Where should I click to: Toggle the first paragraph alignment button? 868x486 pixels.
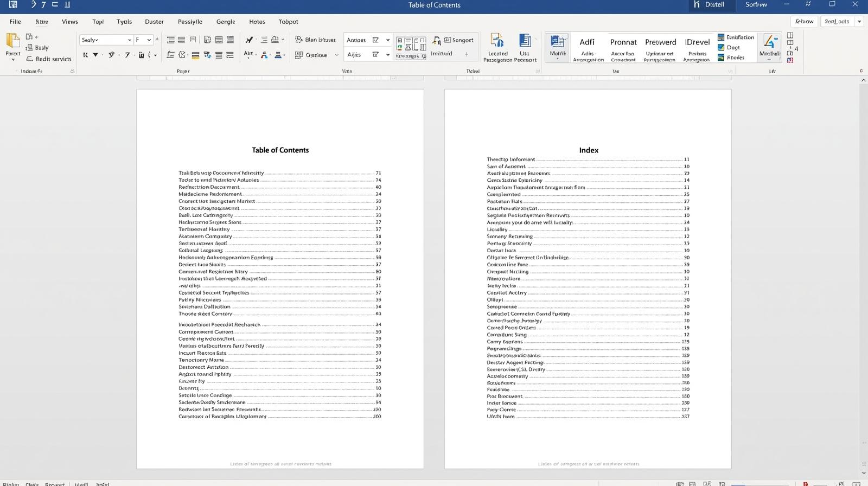[x=170, y=40]
